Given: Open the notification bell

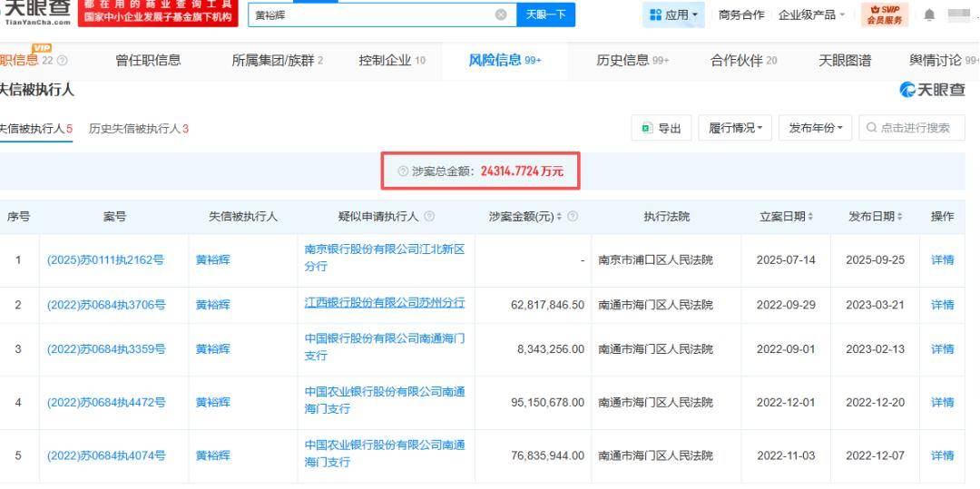Looking at the screenshot, I should click(x=929, y=15).
